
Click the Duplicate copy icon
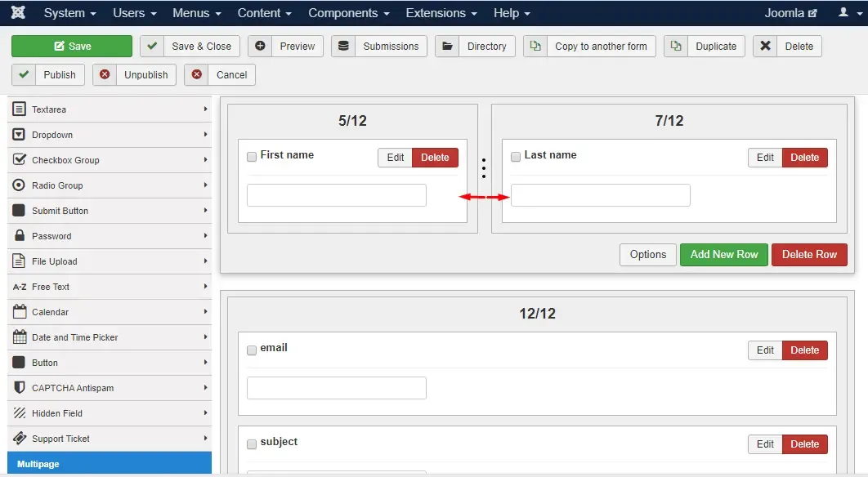(675, 46)
